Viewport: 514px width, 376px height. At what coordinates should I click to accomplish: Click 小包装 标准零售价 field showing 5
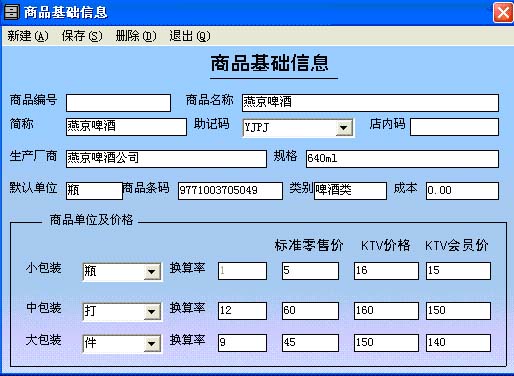click(x=310, y=271)
